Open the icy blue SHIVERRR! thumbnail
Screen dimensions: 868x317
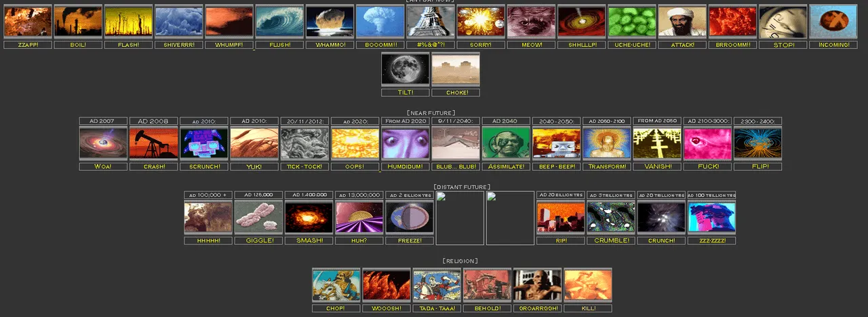[179, 22]
